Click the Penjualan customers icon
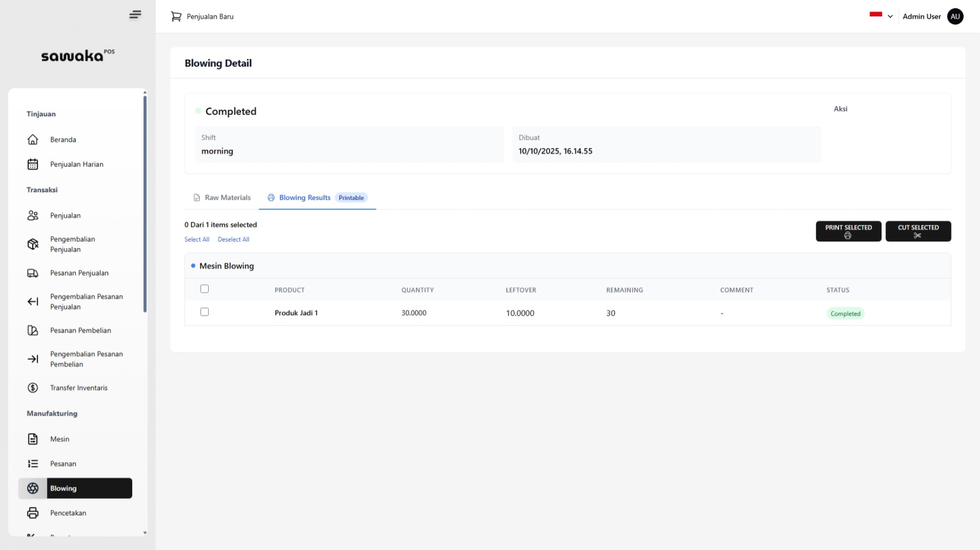This screenshot has width=980, height=550. (33, 215)
